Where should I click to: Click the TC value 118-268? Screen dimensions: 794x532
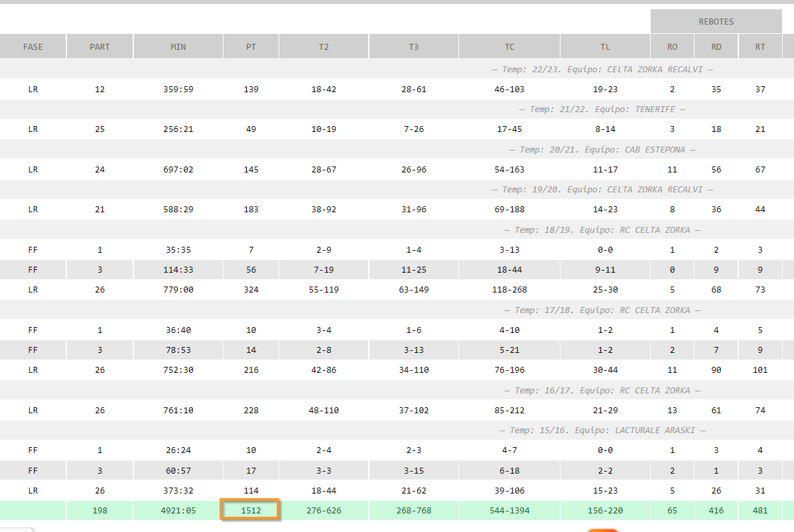509,289
